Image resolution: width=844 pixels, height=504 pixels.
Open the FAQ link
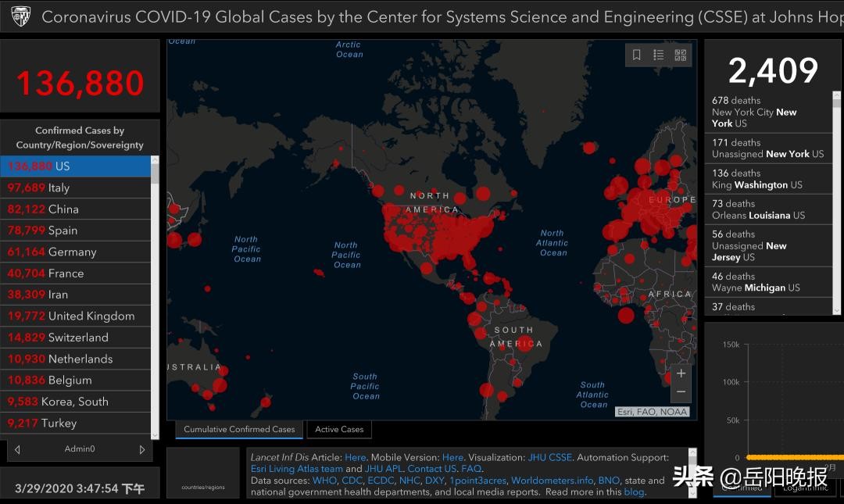coord(471,469)
